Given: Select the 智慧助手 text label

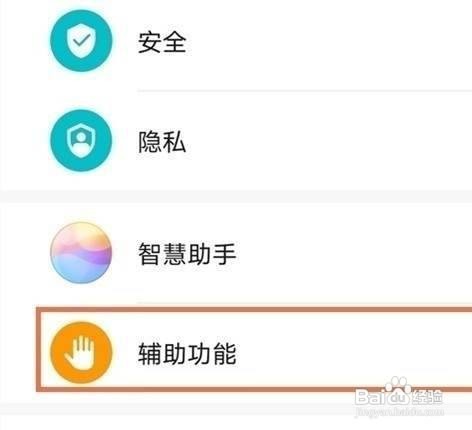Looking at the screenshot, I should tap(187, 254).
